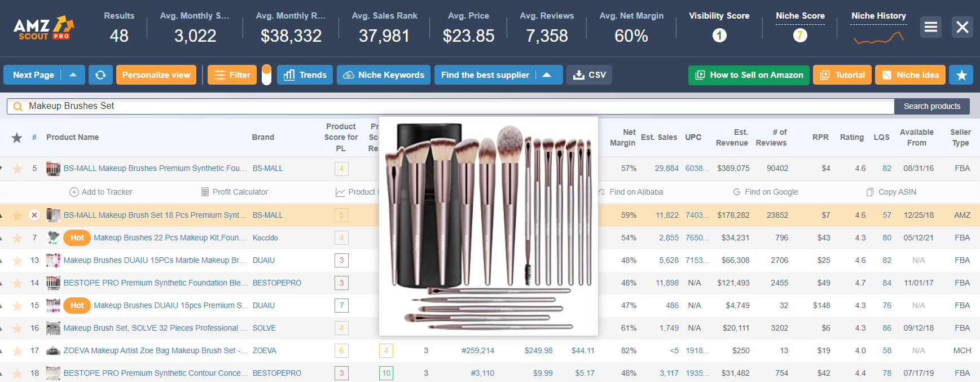The height and width of the screenshot is (382, 980).
Task: Sort by Est. Sales column
Action: coord(659,137)
